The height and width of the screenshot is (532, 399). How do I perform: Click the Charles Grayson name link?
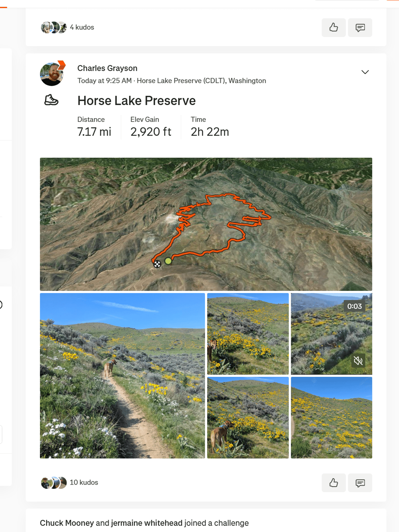pos(107,68)
